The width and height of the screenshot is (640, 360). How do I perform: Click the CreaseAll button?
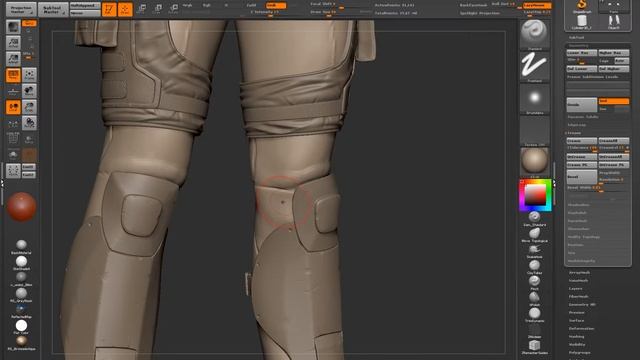point(614,140)
